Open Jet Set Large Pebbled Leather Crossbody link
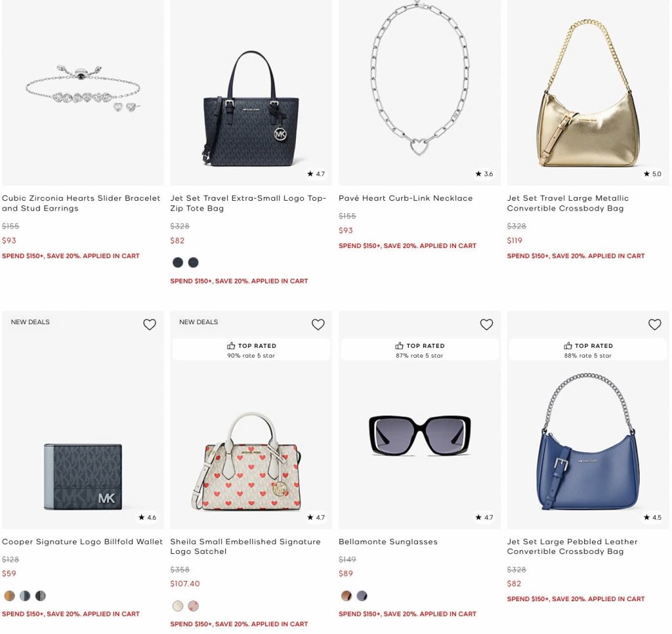Image resolution: width=672 pixels, height=634 pixels. point(572,547)
